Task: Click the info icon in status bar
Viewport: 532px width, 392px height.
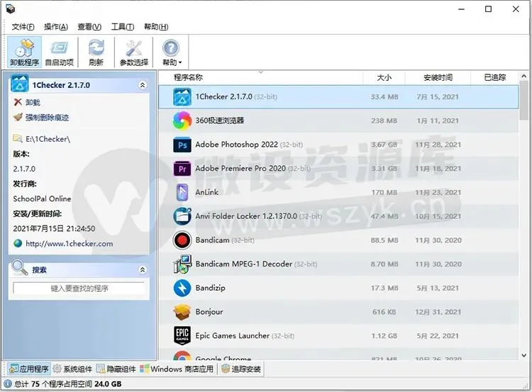Action: (8, 384)
